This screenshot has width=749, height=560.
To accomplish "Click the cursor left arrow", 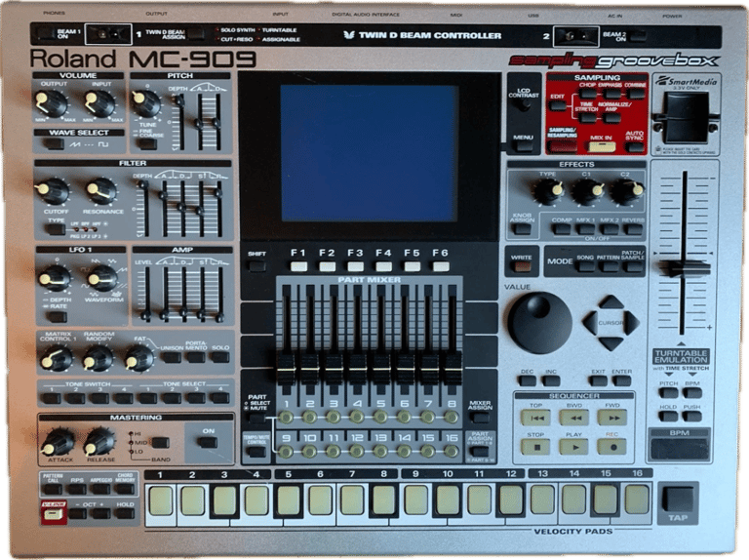I will [x=590, y=323].
